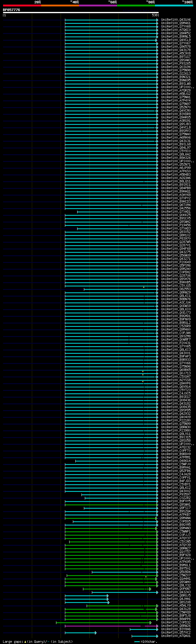The image size is (196, 644).
Task: Select the UniRef100_P93265 label
Action: point(176,64)
